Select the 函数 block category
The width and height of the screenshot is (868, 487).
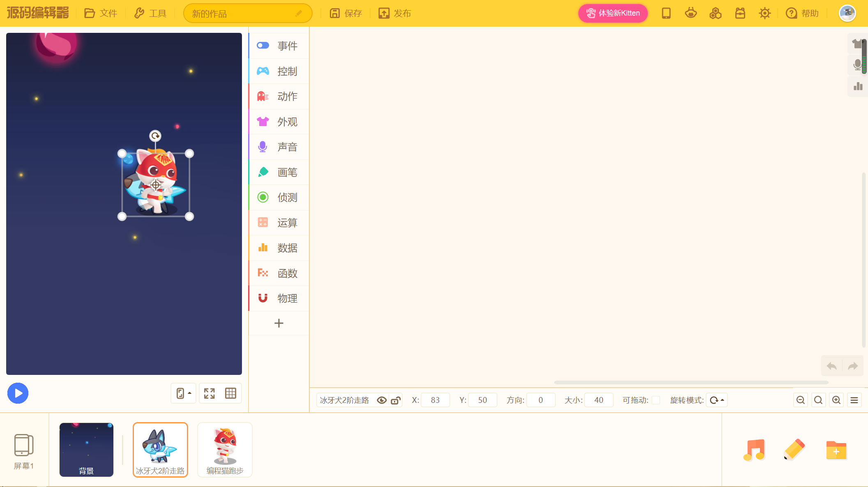(x=279, y=273)
